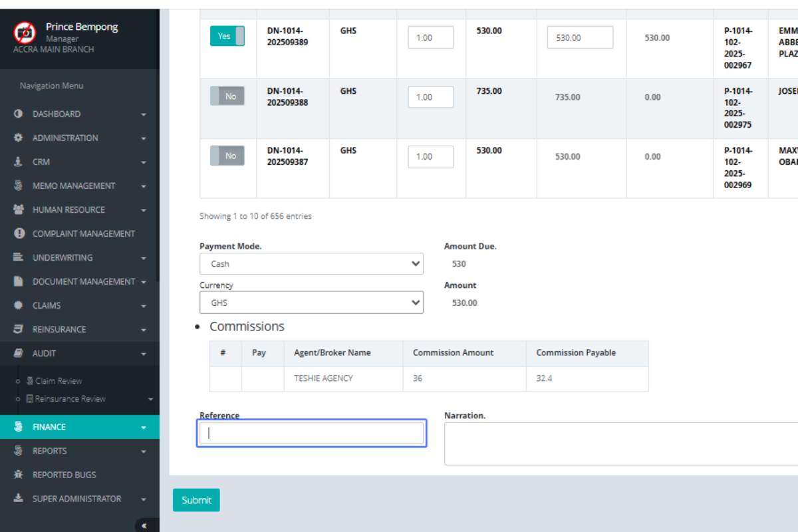Viewport: 798px width, 532px height.
Task: Collapse sidebar using double-arrow icon
Action: (145, 525)
